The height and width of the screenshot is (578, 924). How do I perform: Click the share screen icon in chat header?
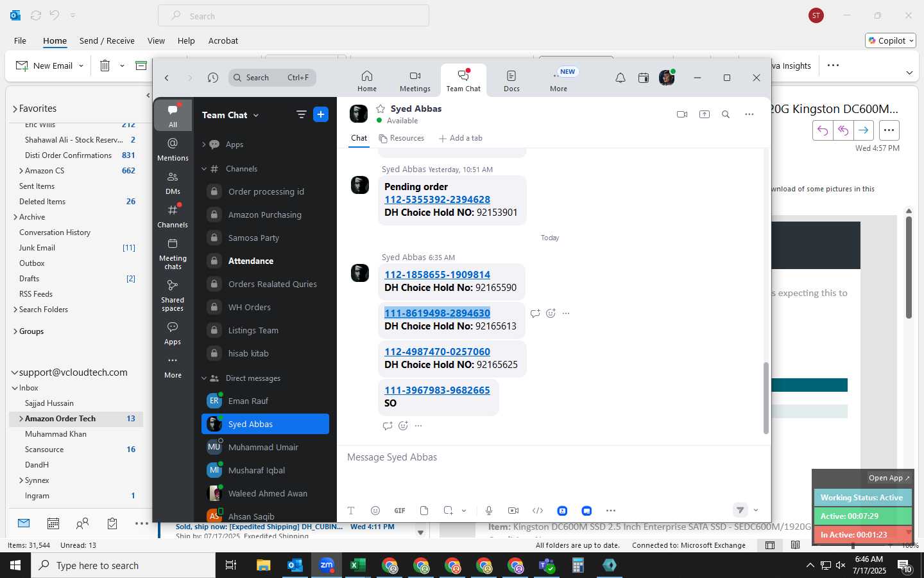tap(705, 114)
